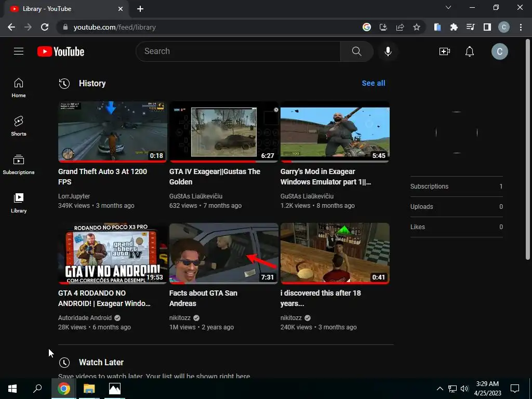Click the Likes count row

tap(456, 227)
